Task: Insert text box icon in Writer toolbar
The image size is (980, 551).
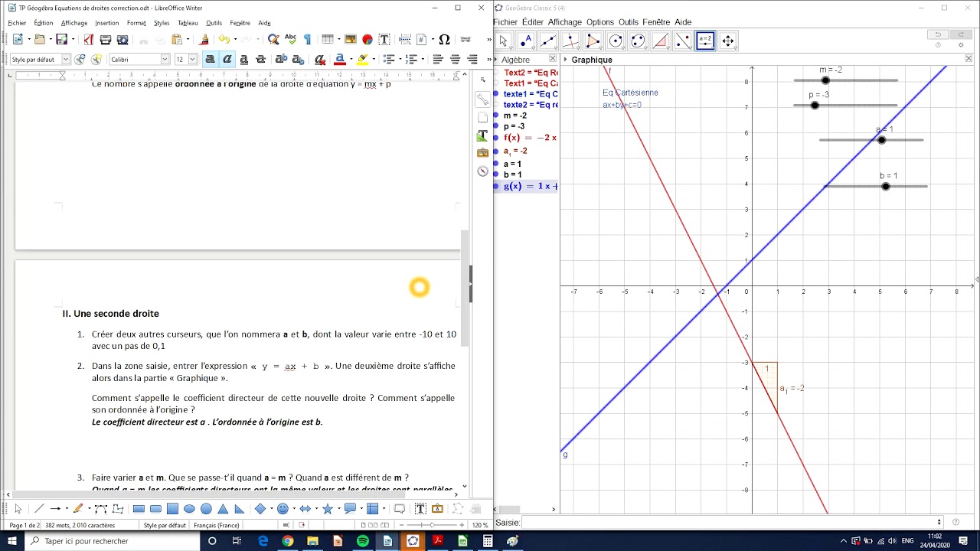Action: (384, 40)
